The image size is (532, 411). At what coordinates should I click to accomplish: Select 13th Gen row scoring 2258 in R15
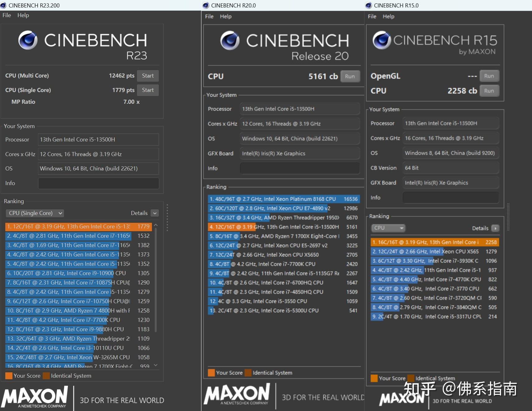tap(435, 242)
